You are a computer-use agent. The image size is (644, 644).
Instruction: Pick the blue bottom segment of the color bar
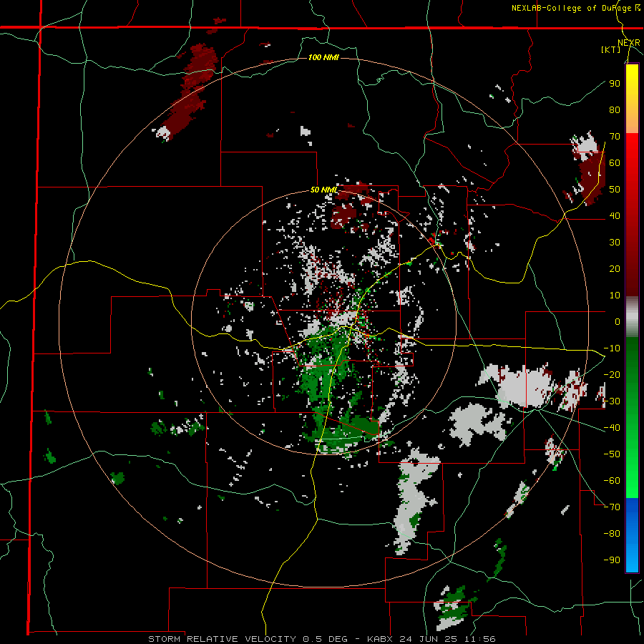(632, 535)
